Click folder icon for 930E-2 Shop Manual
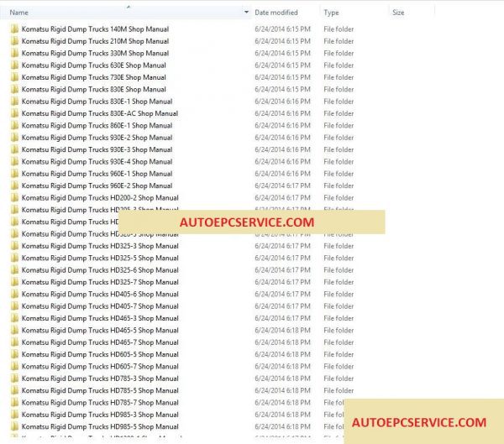Viewport: 504px width, 444px height. tap(14, 138)
